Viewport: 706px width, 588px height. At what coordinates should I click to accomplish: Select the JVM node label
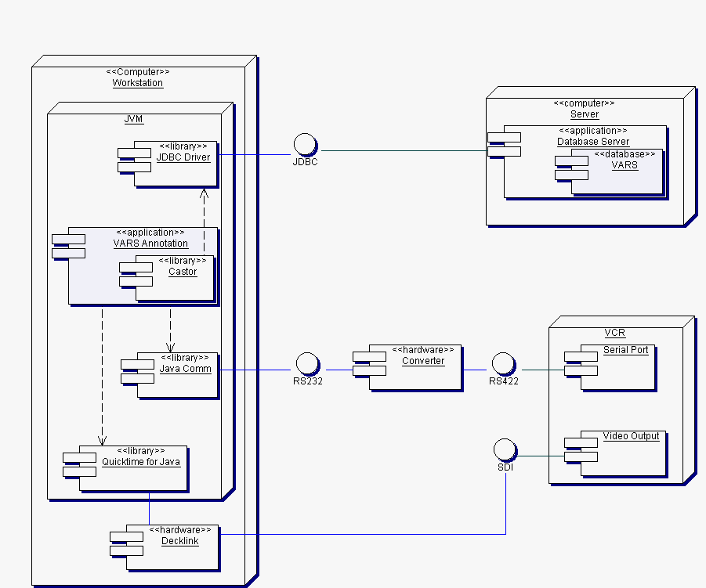[x=134, y=119]
